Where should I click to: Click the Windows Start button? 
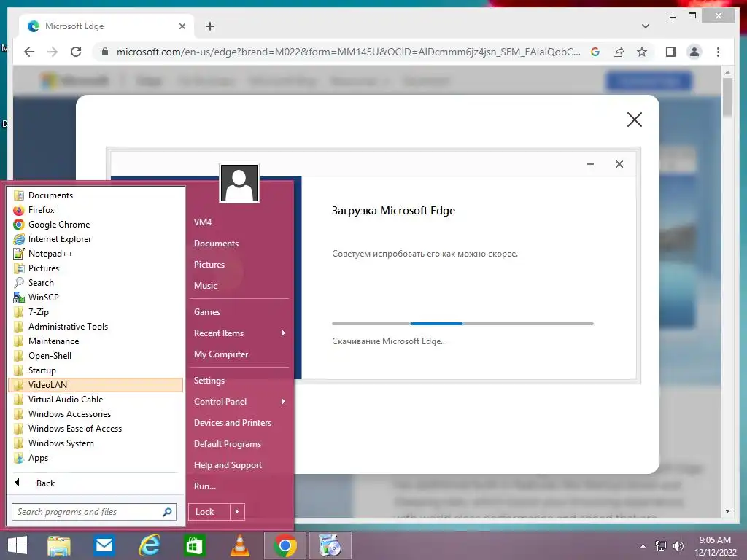(x=18, y=545)
